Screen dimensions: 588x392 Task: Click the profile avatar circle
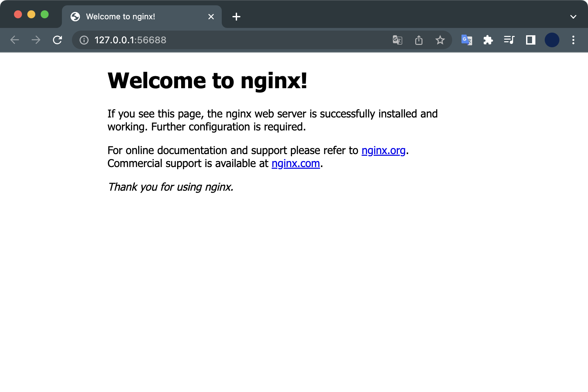[x=552, y=40]
